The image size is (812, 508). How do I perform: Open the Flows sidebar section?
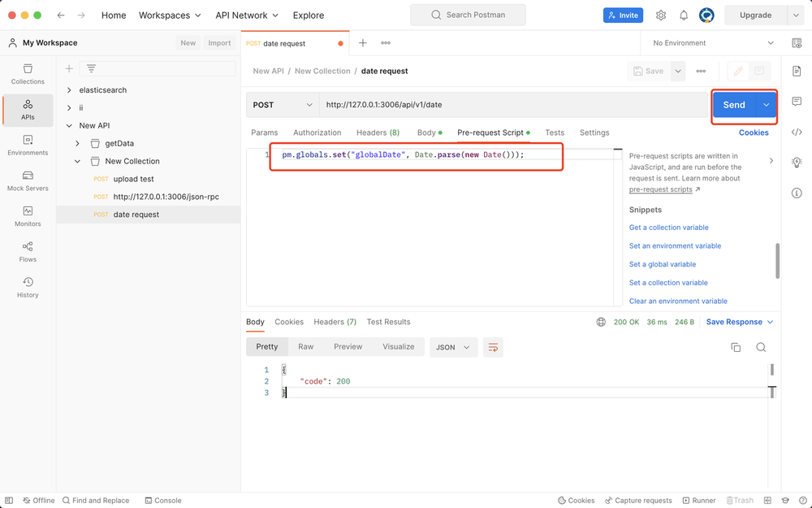coord(28,251)
